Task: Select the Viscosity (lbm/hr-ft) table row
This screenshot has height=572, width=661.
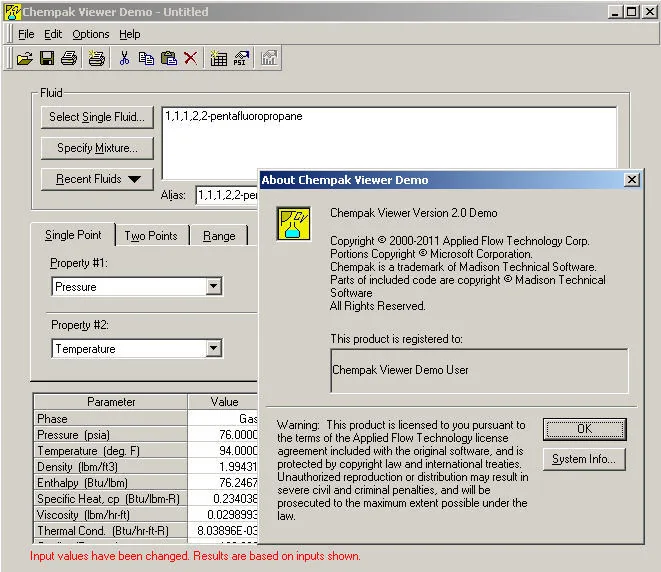Action: [145, 515]
